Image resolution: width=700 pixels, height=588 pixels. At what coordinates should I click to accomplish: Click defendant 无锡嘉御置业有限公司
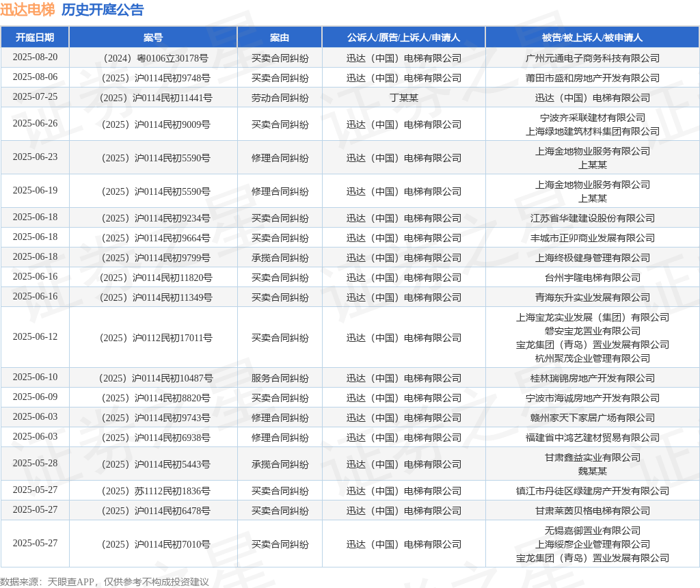click(x=593, y=531)
